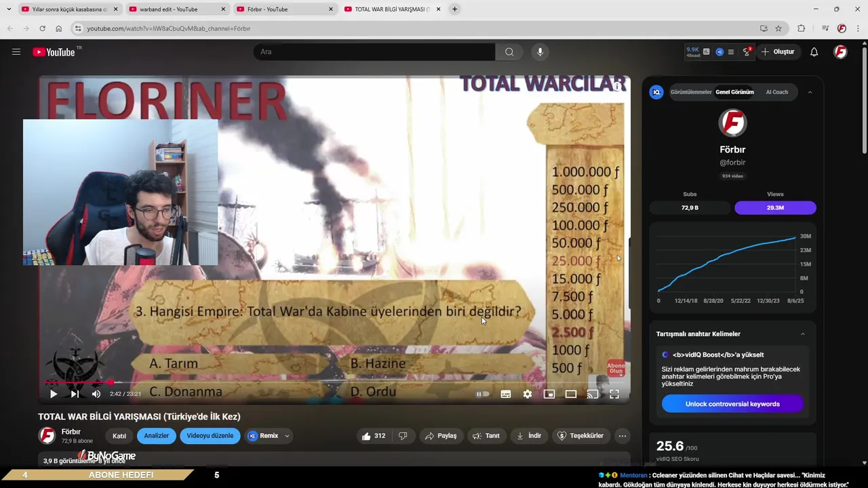Image resolution: width=868 pixels, height=488 pixels.
Task: Enable miniplayer mode
Action: pyautogui.click(x=549, y=394)
